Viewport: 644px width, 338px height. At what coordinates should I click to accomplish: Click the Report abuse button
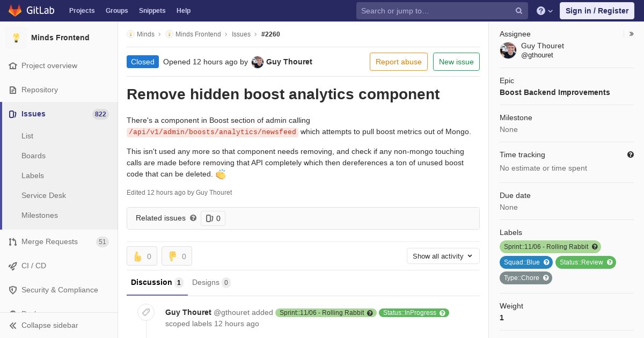(x=399, y=62)
